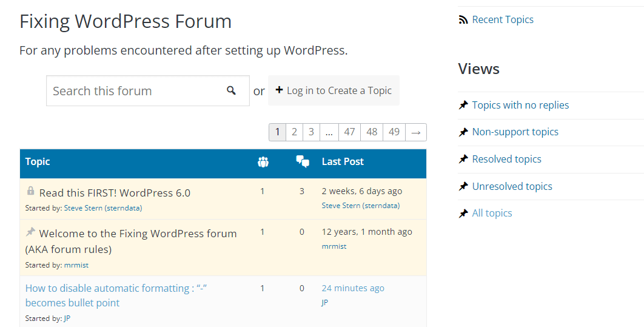Open the All topics view
The image size is (644, 327).
(492, 213)
